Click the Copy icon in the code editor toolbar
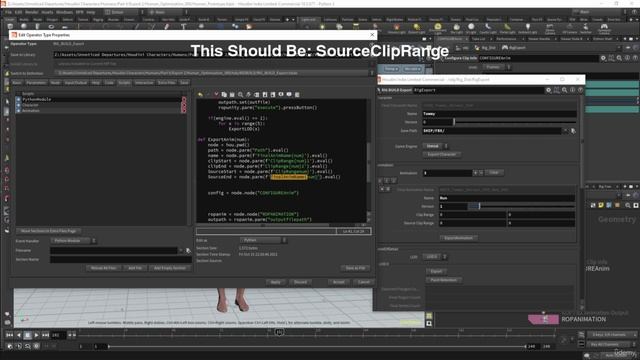 [224, 95]
